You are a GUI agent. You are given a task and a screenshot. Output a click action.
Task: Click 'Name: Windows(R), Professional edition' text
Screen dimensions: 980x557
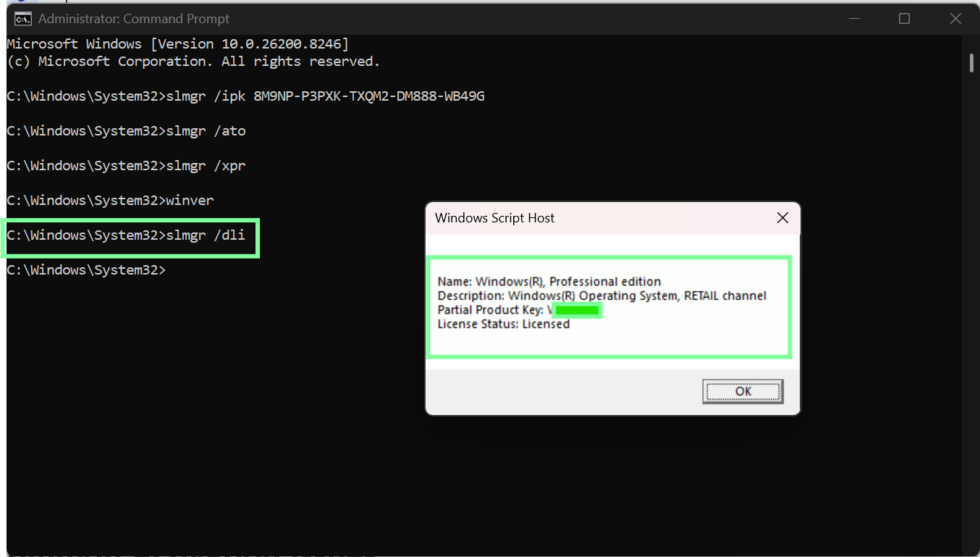(549, 282)
